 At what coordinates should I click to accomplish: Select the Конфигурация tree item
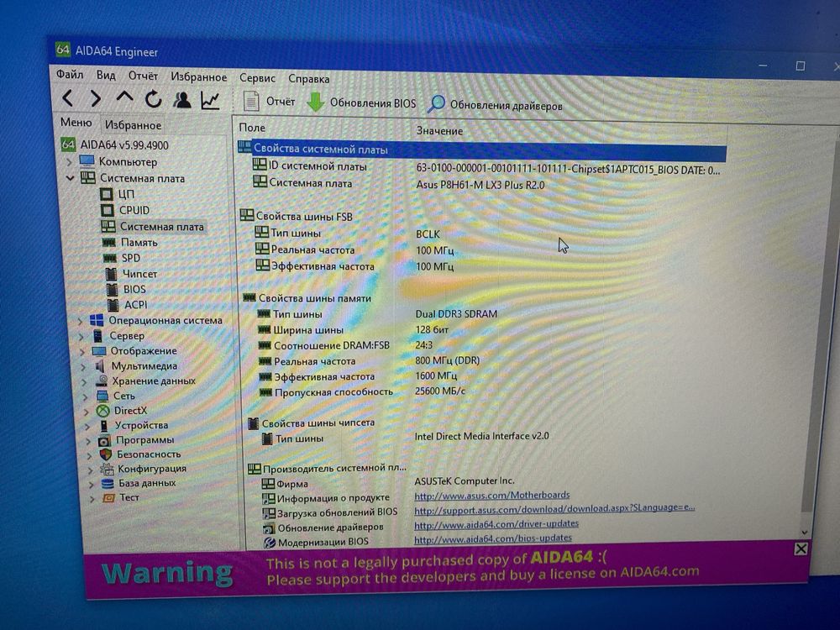click(144, 469)
